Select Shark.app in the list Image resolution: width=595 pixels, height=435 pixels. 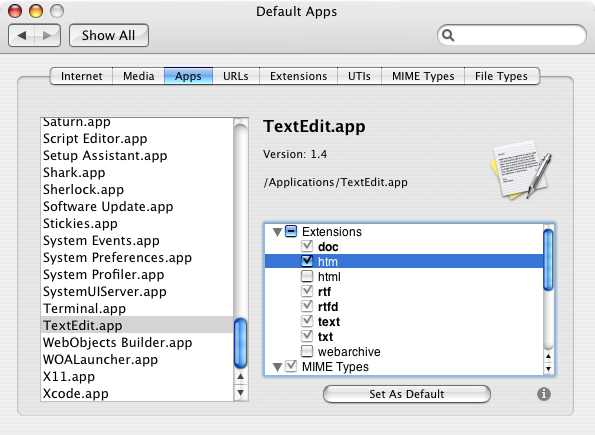pyautogui.click(x=137, y=173)
